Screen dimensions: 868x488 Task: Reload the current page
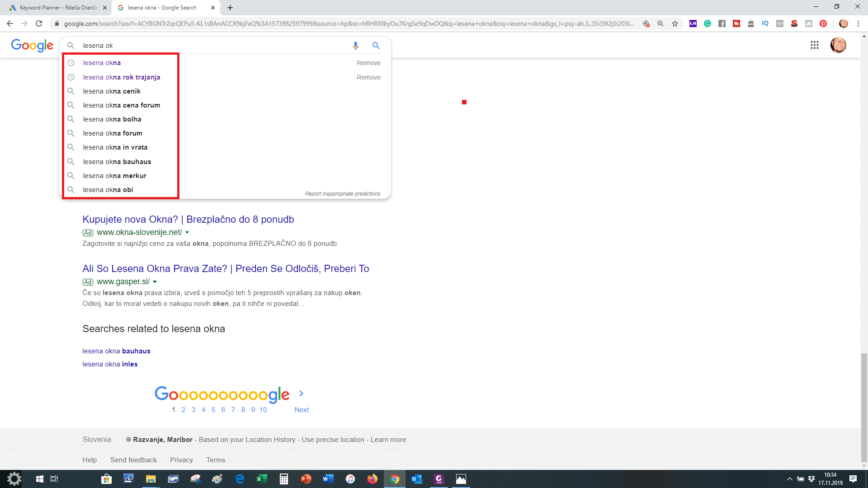coord(39,23)
